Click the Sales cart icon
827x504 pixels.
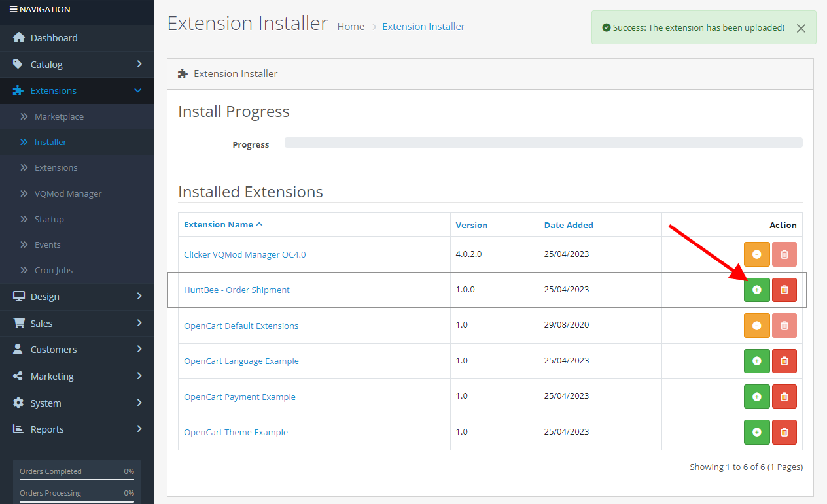18,323
